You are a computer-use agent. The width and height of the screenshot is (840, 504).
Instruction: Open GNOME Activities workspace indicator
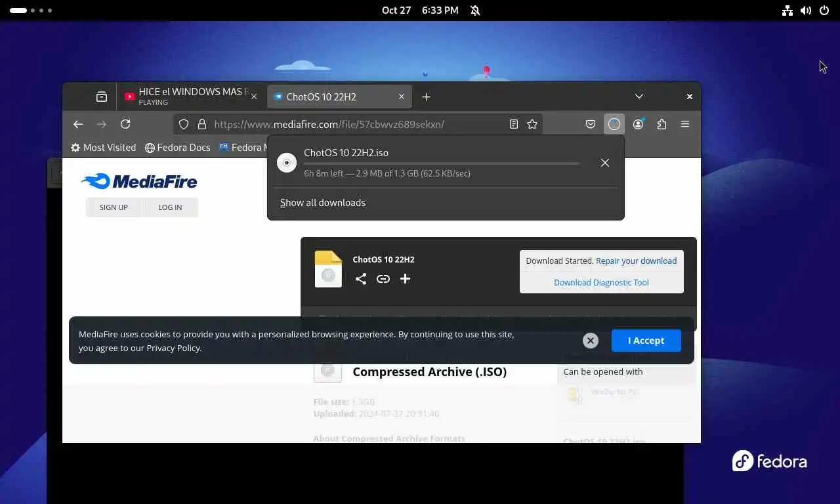pos(31,10)
